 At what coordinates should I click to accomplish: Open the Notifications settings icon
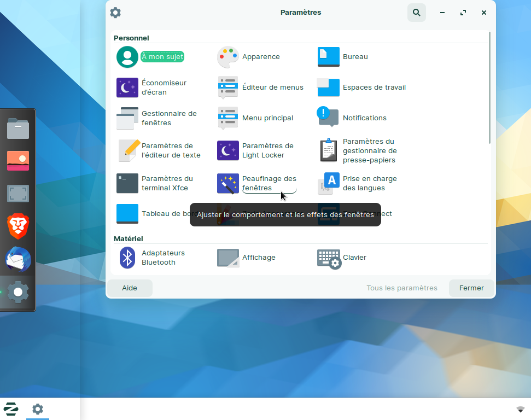point(329,117)
